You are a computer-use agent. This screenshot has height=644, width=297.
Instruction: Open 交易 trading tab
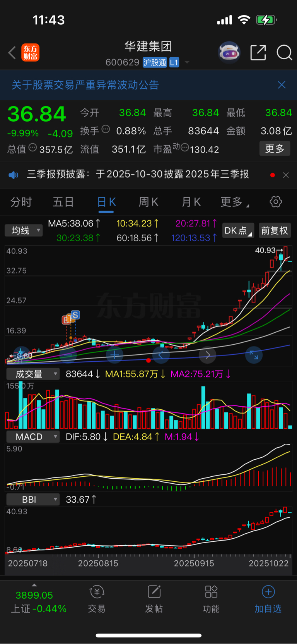pyautogui.click(x=97, y=599)
